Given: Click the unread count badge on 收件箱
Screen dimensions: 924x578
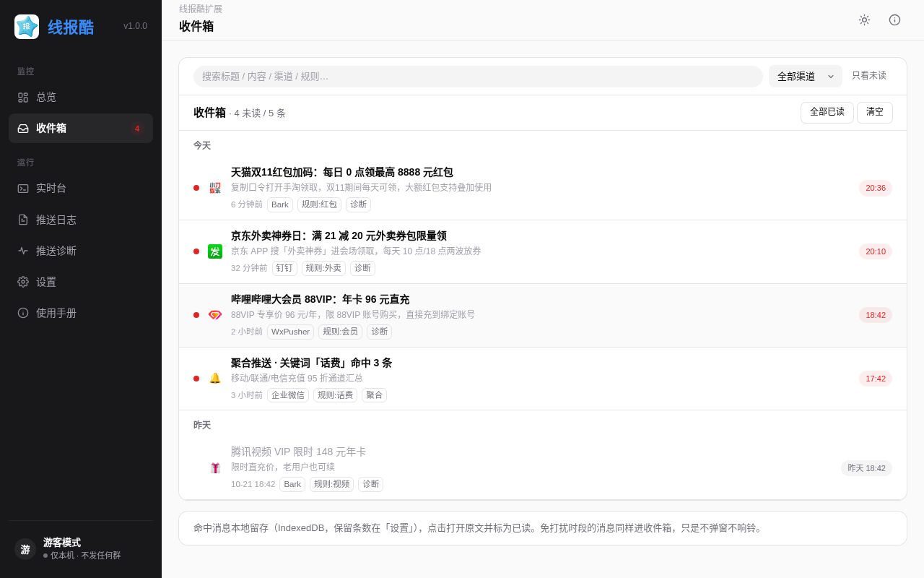Looking at the screenshot, I should [x=137, y=129].
